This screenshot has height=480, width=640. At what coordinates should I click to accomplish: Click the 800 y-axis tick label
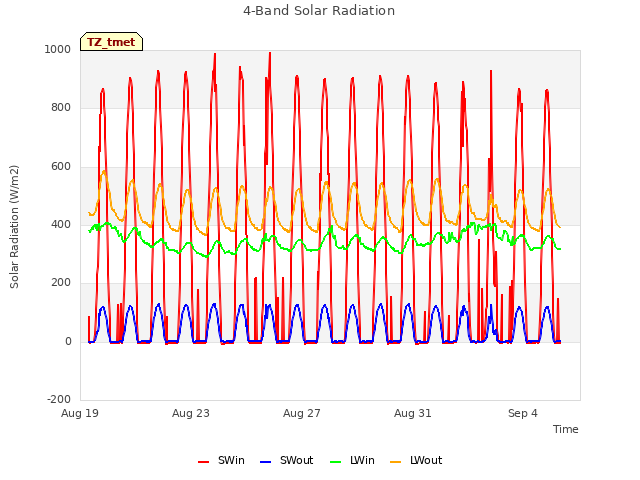coord(61,108)
